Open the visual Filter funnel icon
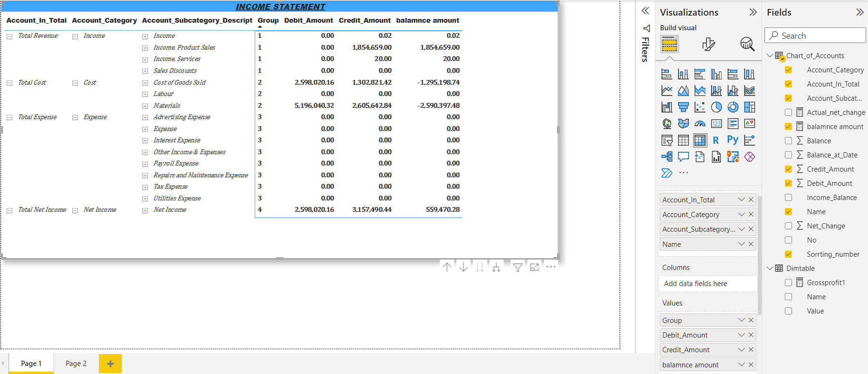 point(518,267)
